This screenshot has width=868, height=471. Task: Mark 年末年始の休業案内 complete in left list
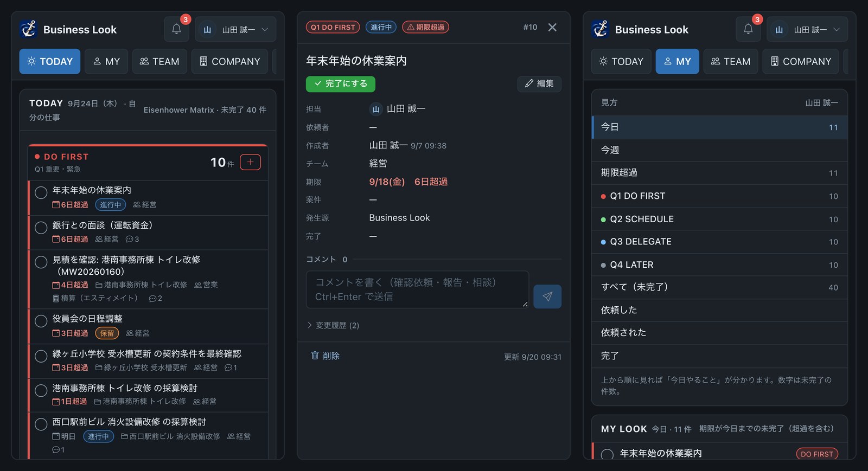pyautogui.click(x=41, y=192)
